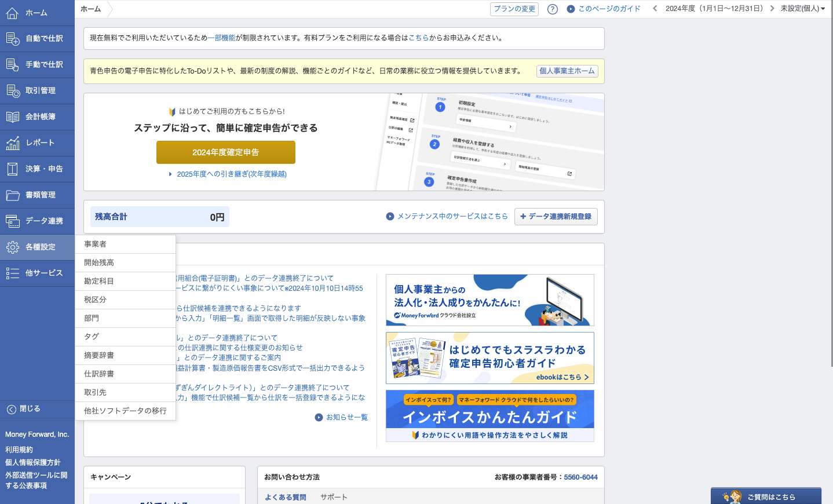Select 部門 from settings menu

pyautogui.click(x=125, y=319)
